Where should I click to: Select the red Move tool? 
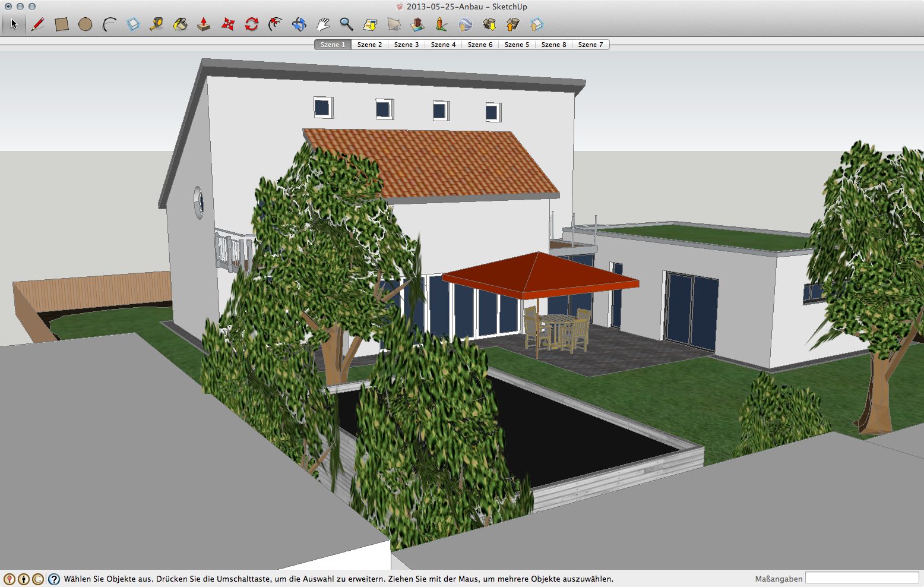[228, 24]
